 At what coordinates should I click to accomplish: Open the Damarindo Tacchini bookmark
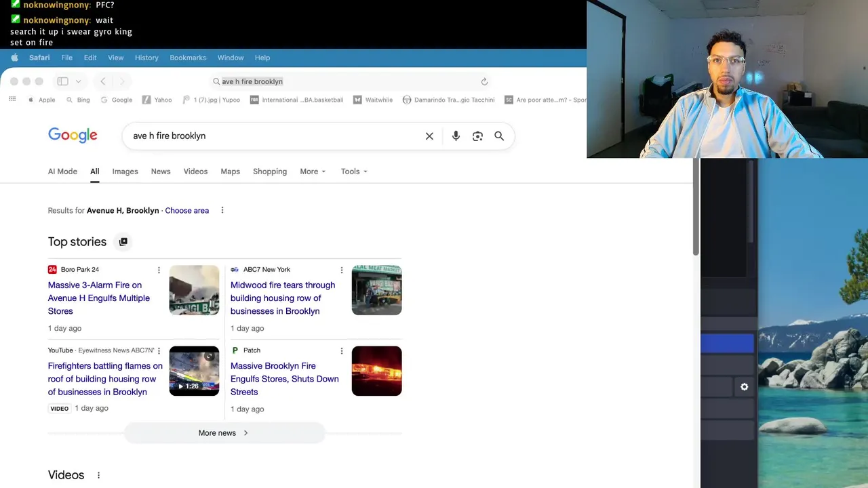(449, 100)
